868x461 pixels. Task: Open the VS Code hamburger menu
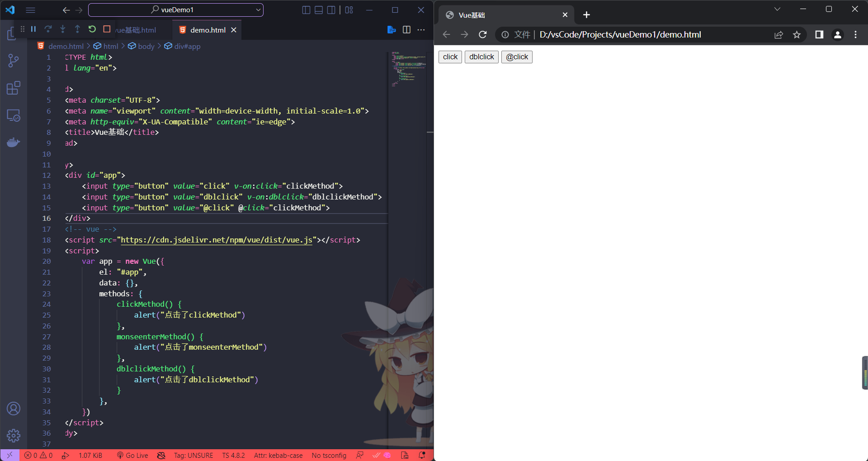[31, 10]
